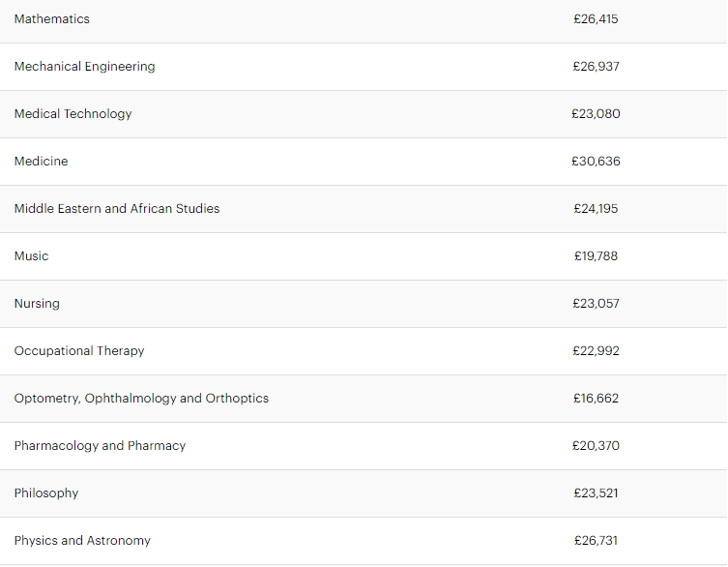Click the Mathematics subject row
728x567 pixels.
[x=52, y=19]
